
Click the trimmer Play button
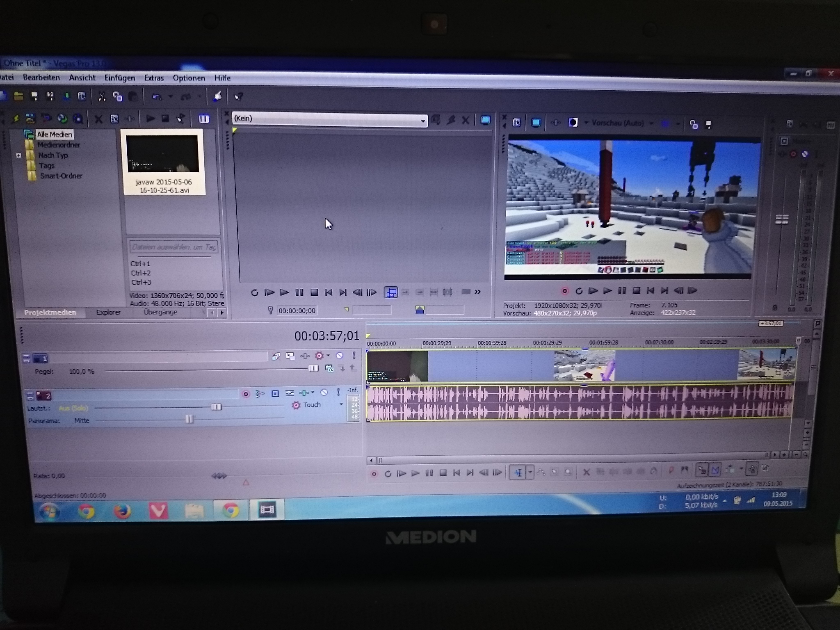(x=284, y=292)
